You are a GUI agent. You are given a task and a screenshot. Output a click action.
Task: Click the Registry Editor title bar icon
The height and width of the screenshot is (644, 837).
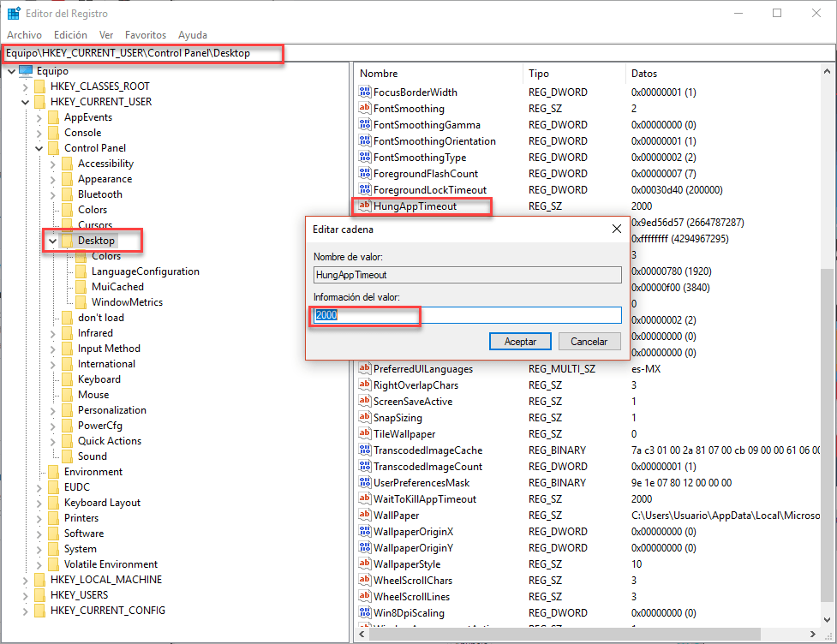(x=14, y=13)
